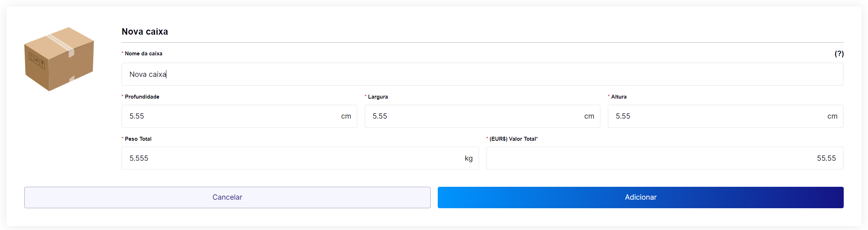
Task: Click the Profundidade label
Action: pos(142,97)
